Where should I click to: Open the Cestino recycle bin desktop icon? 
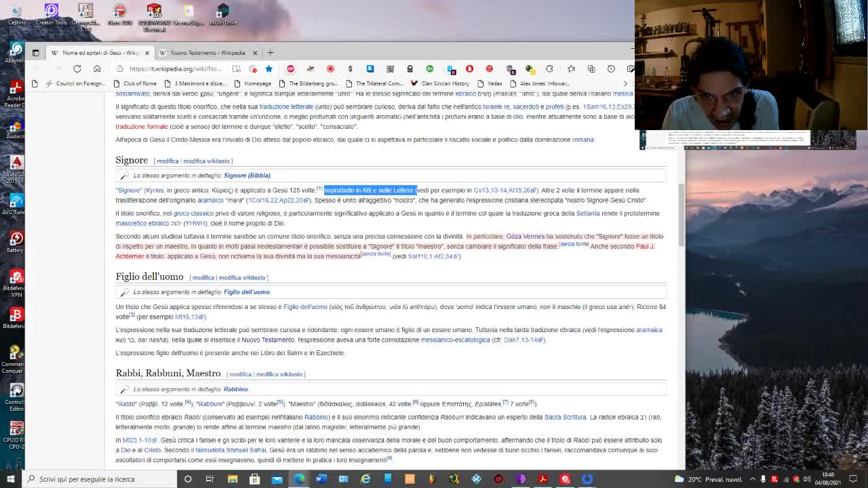pos(16,15)
